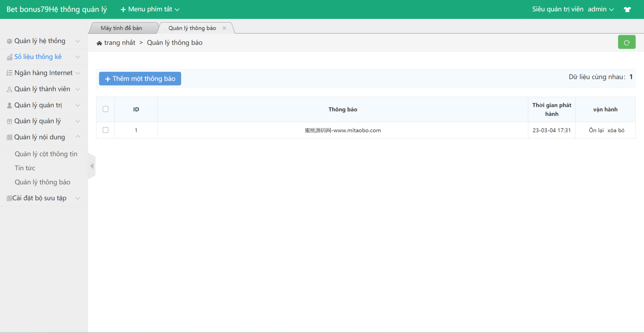Click the chart icon beside Số liệu thống kê
The height and width of the screenshot is (333, 644).
pyautogui.click(x=9, y=57)
